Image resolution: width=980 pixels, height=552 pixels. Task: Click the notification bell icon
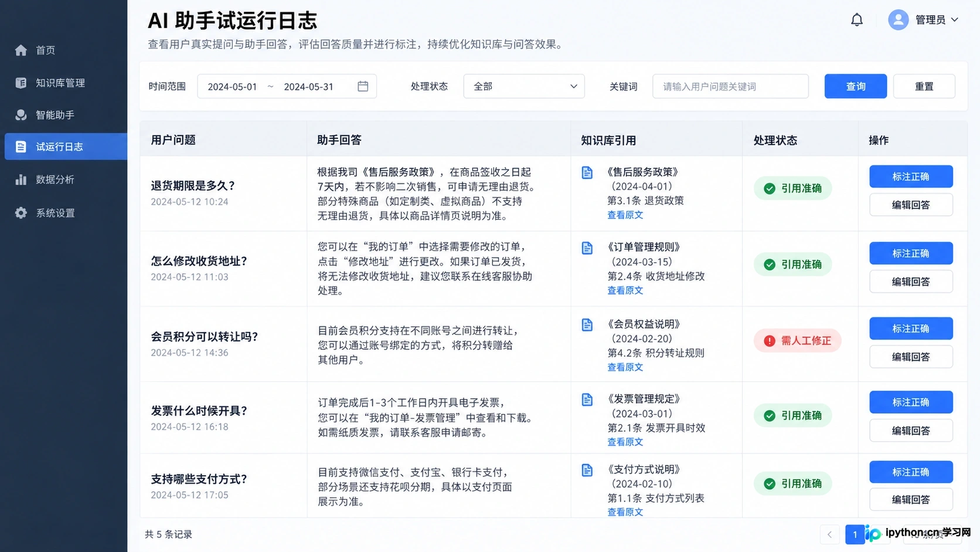[856, 20]
